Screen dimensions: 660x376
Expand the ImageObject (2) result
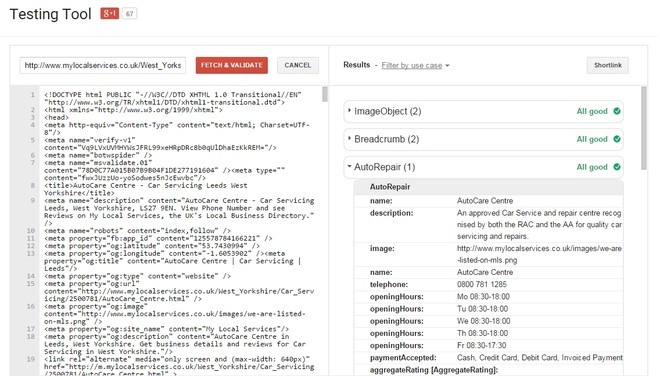tap(483, 111)
